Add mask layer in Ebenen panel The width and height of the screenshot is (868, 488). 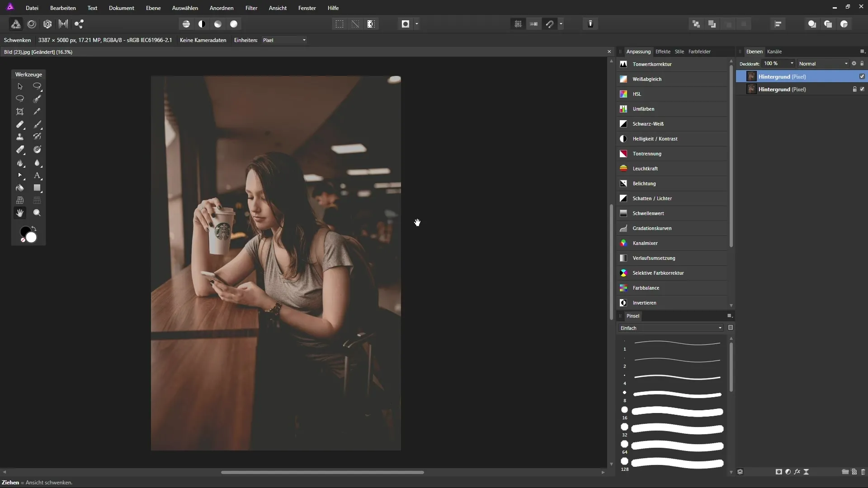pyautogui.click(x=778, y=472)
